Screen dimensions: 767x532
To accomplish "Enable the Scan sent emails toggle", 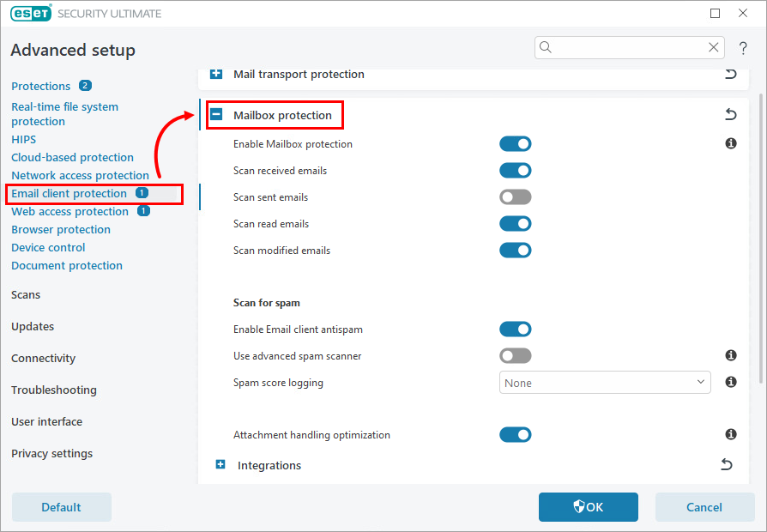I will (x=516, y=197).
